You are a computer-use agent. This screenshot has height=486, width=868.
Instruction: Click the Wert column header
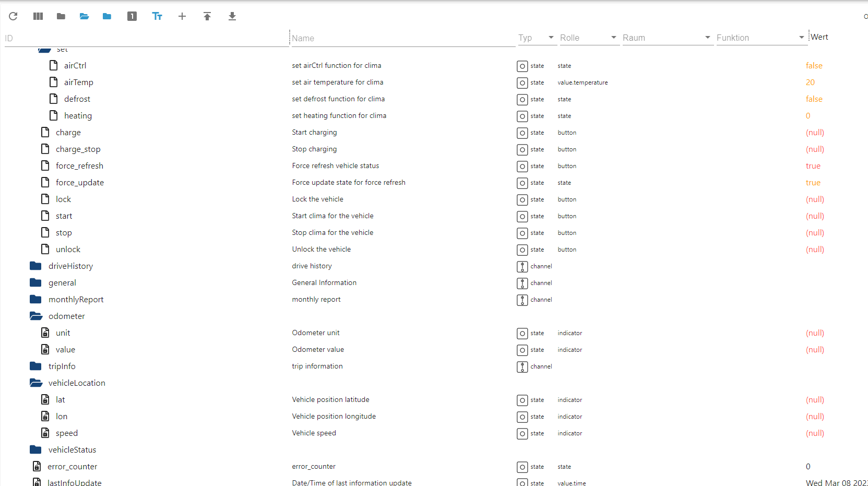[819, 37]
